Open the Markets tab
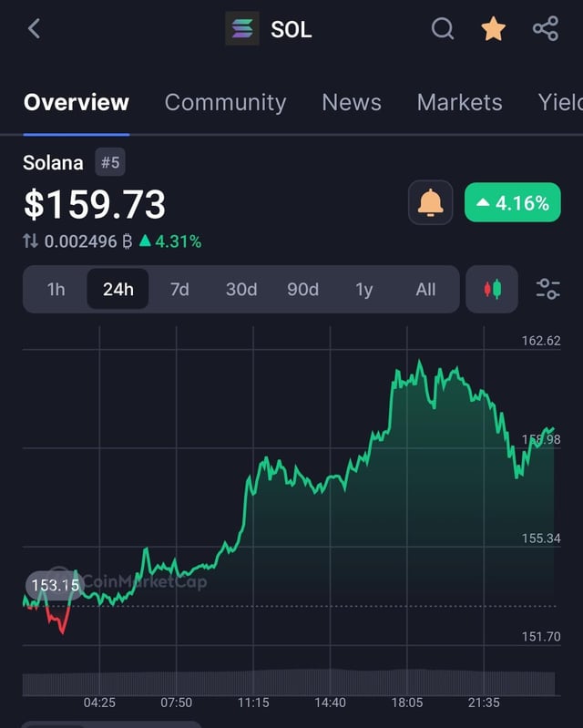Image resolution: width=583 pixels, height=728 pixels. (459, 102)
